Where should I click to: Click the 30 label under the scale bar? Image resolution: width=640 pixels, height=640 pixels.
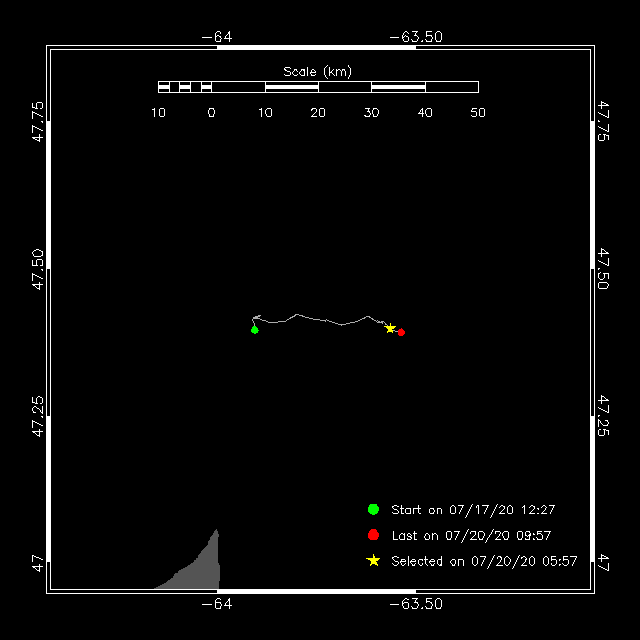(371, 113)
